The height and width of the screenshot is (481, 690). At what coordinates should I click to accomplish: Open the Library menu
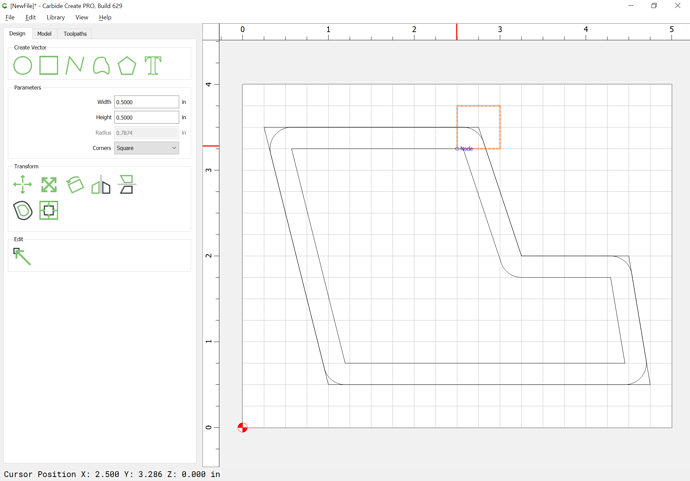tap(55, 17)
